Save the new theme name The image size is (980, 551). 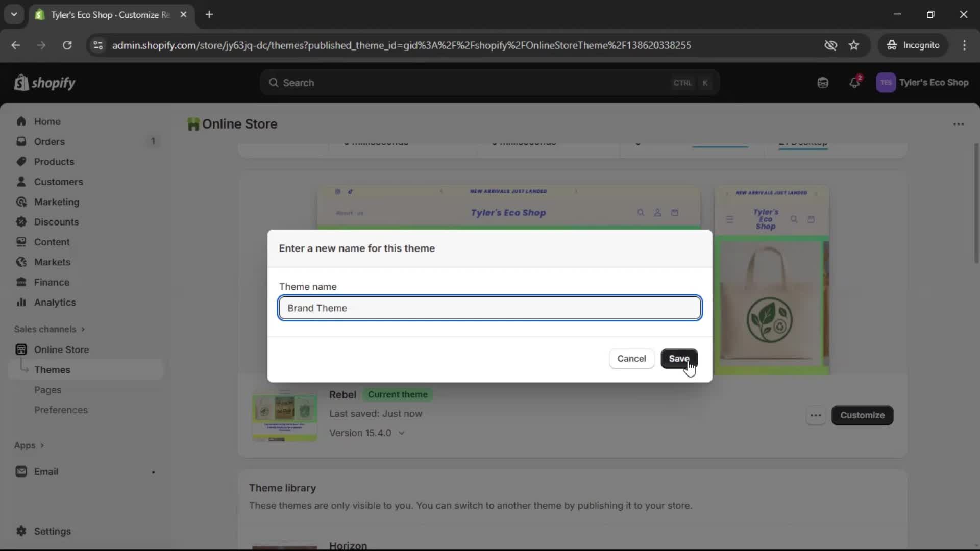pos(679,359)
